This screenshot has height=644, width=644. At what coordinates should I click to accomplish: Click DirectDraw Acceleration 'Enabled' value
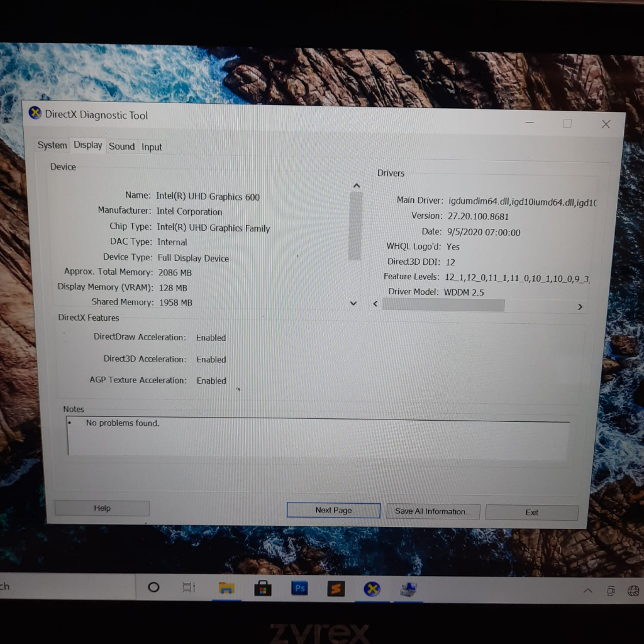(211, 338)
